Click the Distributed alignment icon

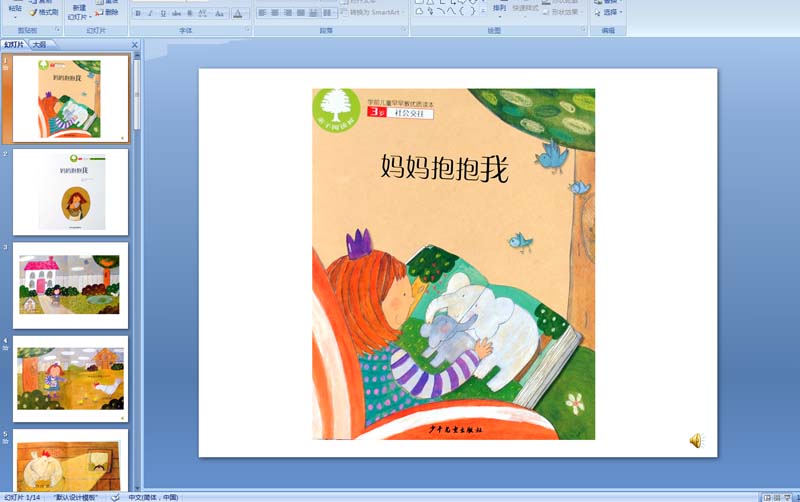[x=313, y=13]
